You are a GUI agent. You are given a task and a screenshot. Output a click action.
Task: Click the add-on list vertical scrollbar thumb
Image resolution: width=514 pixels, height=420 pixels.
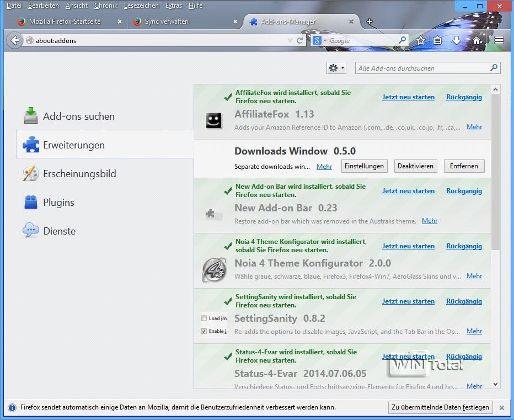pos(495,172)
